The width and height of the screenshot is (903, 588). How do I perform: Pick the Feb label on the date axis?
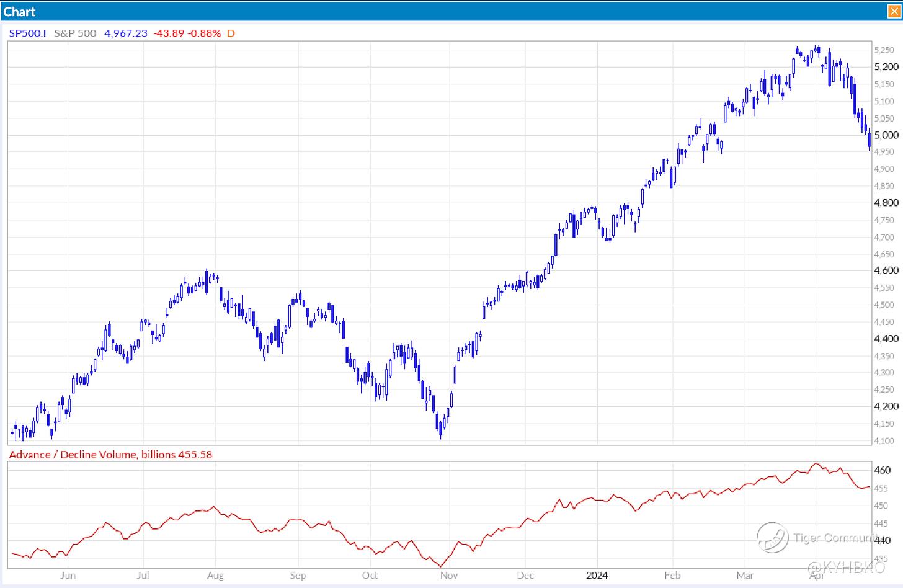tap(673, 576)
